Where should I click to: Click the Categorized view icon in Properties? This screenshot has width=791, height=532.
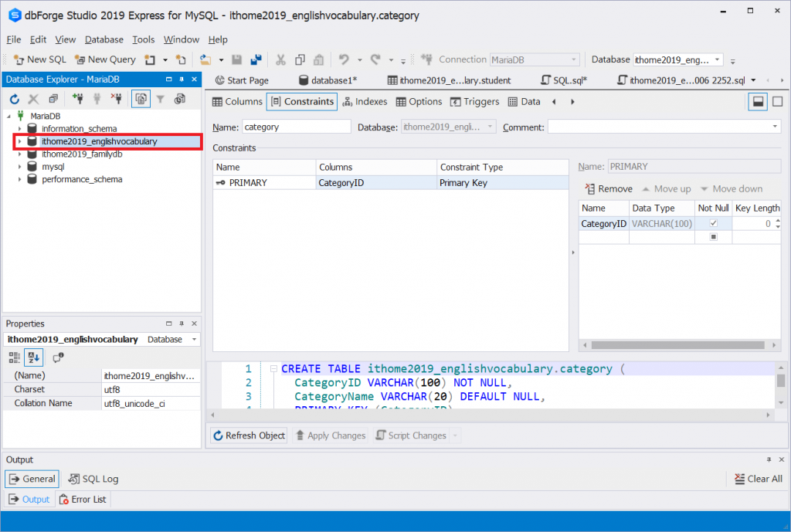pos(15,357)
